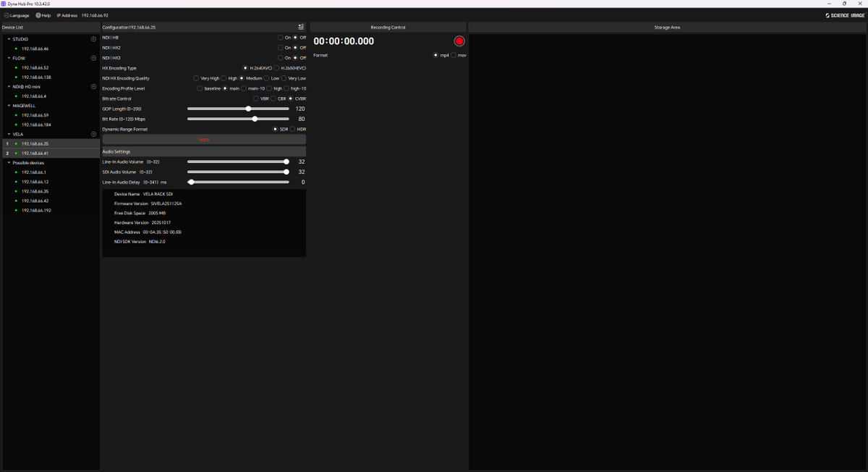Select H.265(HEVC) encoding type
Screen dimensions: 868x472
pos(276,68)
